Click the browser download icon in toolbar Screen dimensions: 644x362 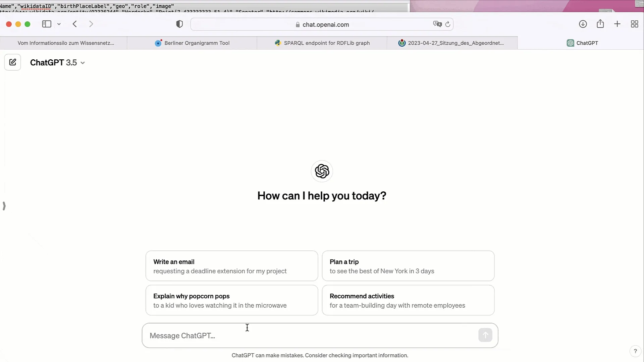tap(583, 24)
